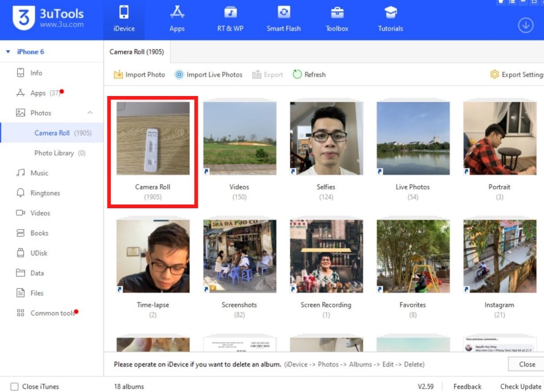Refresh the photo albums

click(x=309, y=75)
